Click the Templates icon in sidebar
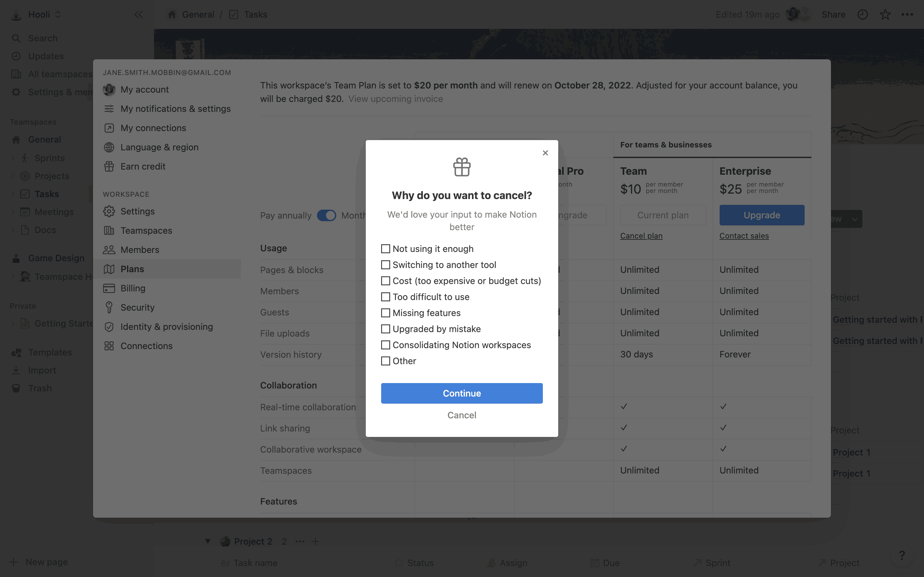Viewport: 924px width, 577px height. (16, 352)
